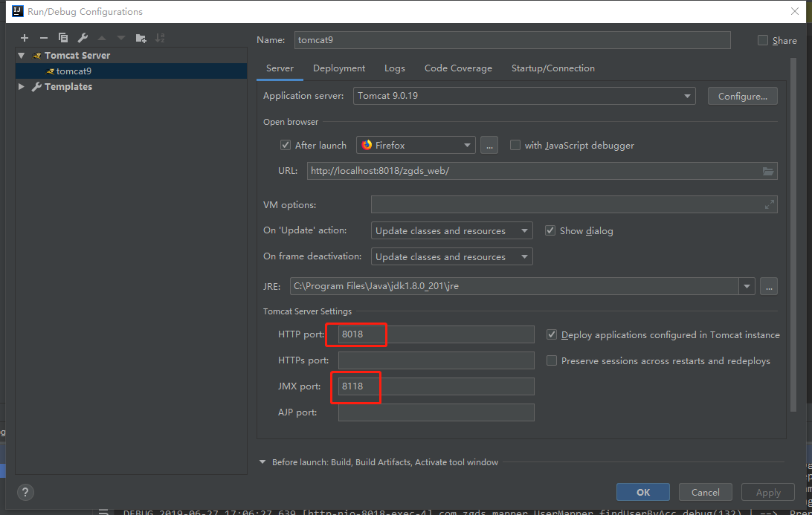Click vertical scrollbar of server settings
This screenshot has width=812, height=515.
click(x=793, y=235)
